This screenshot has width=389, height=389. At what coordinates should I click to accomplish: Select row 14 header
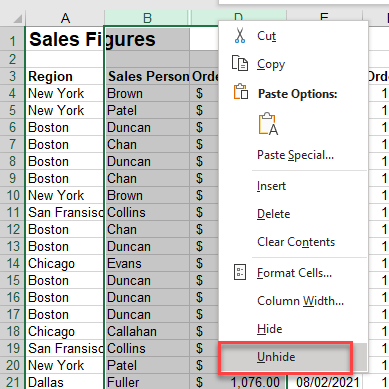pyautogui.click(x=12, y=263)
